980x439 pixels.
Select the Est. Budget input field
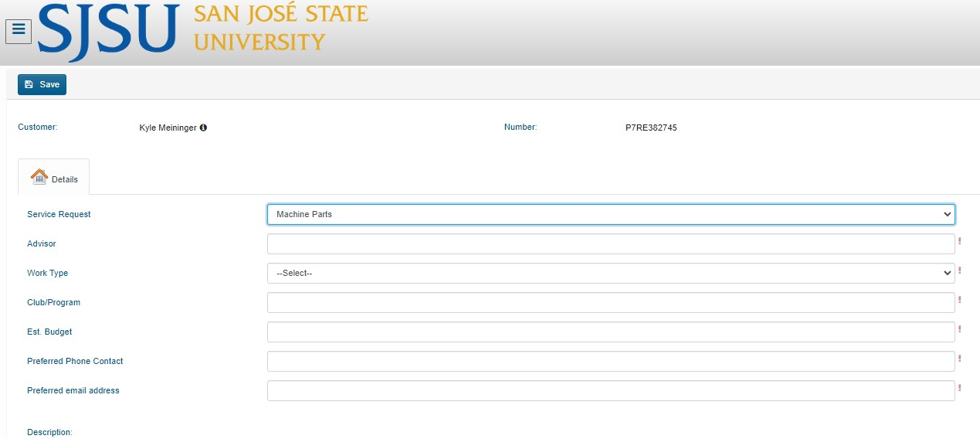click(610, 332)
